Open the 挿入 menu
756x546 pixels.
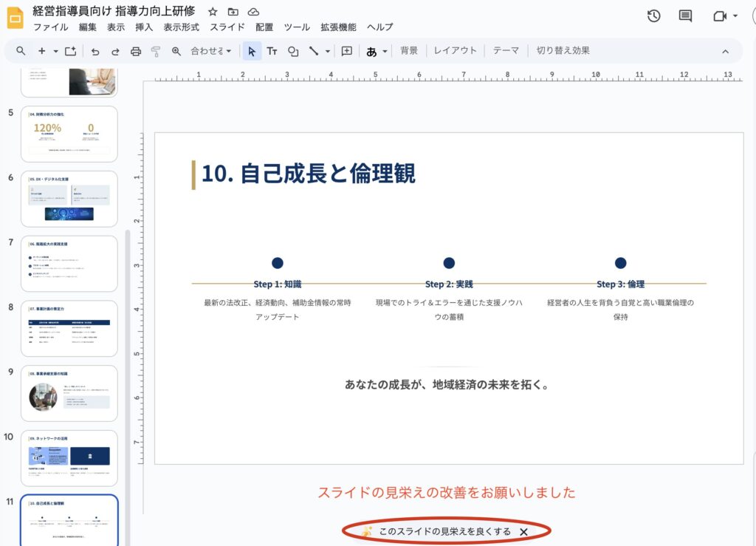(144, 27)
